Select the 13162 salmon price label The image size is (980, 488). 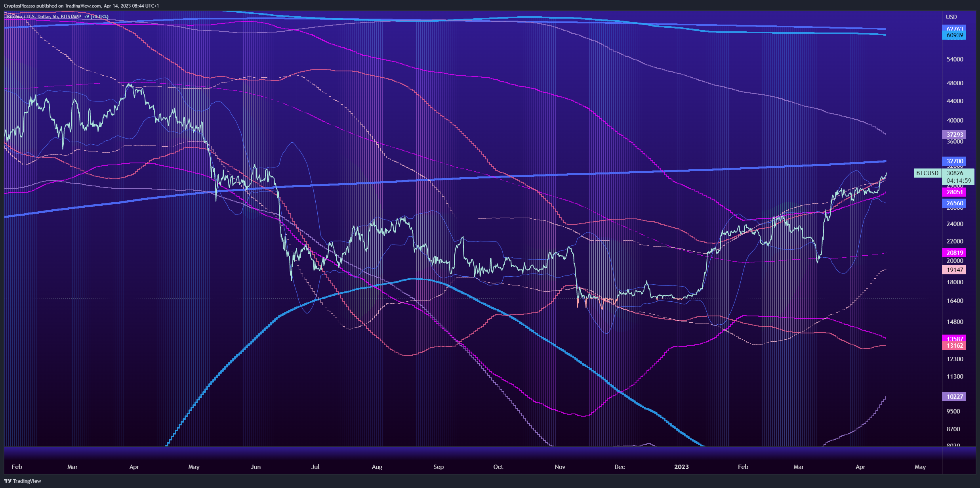(954, 346)
